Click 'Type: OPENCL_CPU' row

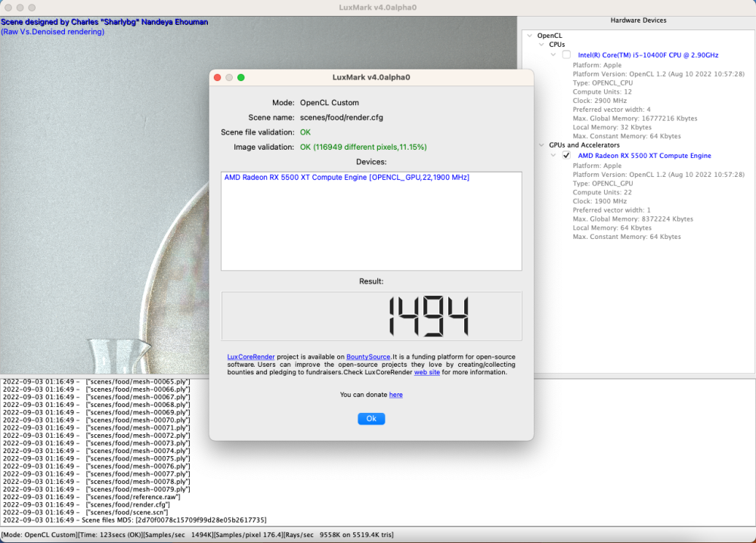[603, 83]
